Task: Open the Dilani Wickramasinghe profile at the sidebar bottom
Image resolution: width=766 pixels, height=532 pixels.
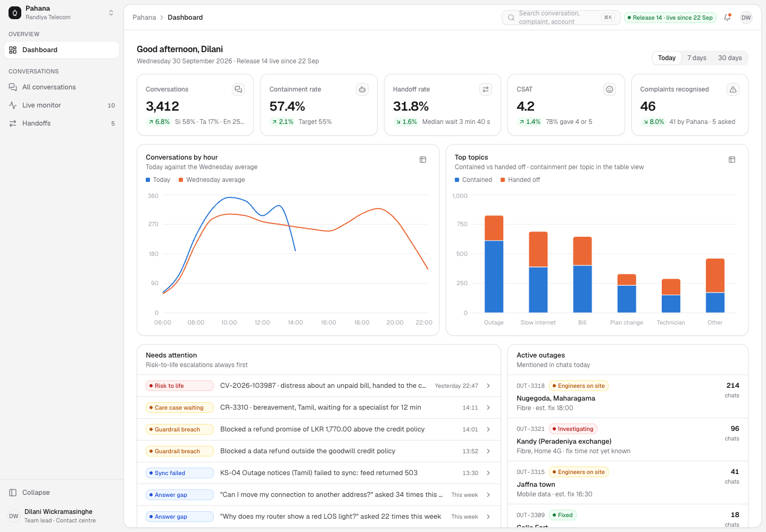Action: click(62, 516)
